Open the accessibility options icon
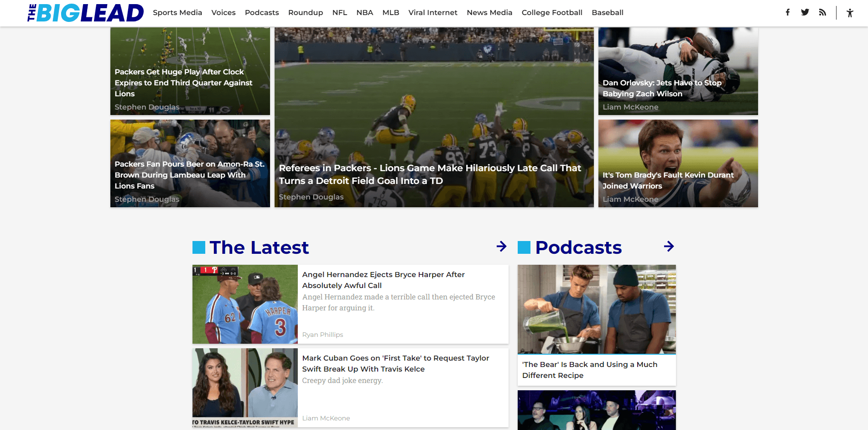 849,13
